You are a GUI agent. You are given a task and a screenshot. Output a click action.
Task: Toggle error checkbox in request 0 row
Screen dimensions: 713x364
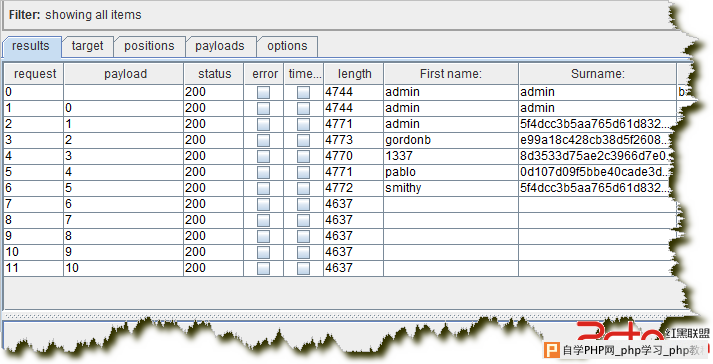[263, 92]
